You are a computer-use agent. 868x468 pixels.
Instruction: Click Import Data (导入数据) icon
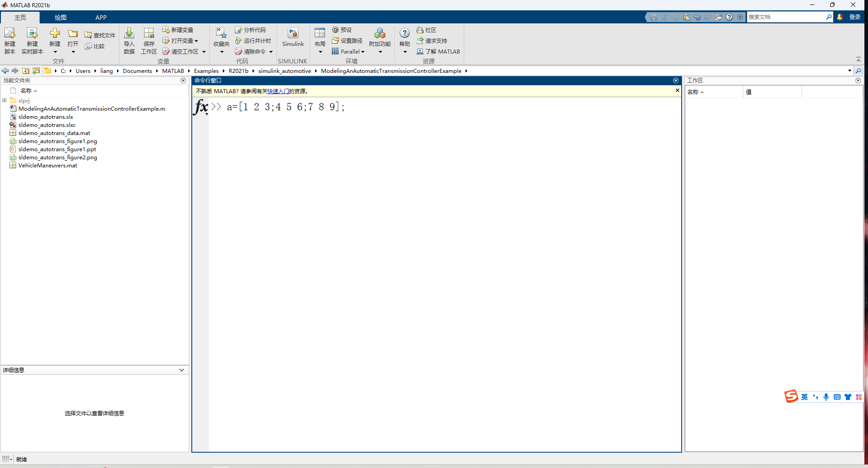[129, 33]
